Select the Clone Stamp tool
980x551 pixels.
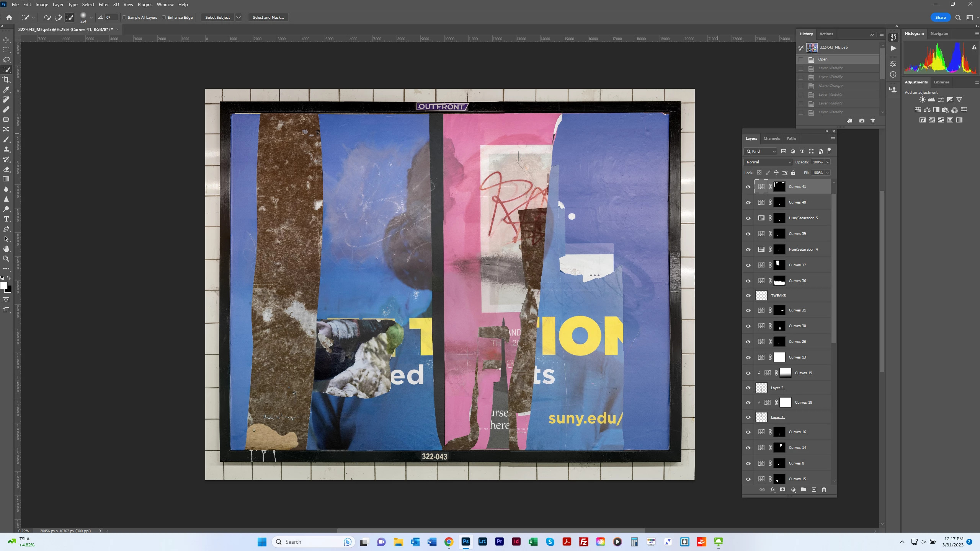click(x=6, y=149)
